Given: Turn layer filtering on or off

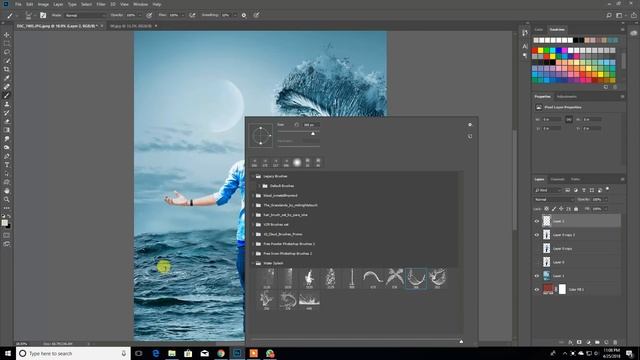Looking at the screenshot, I should click(x=607, y=189).
